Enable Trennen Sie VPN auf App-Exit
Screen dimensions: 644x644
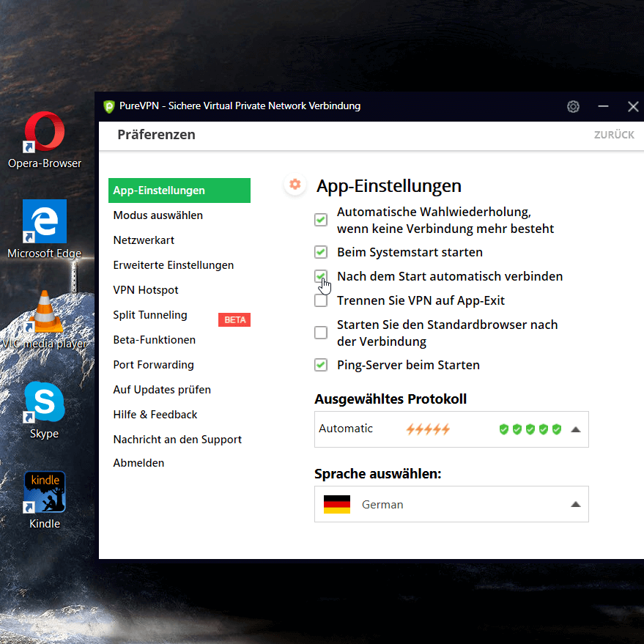click(321, 300)
